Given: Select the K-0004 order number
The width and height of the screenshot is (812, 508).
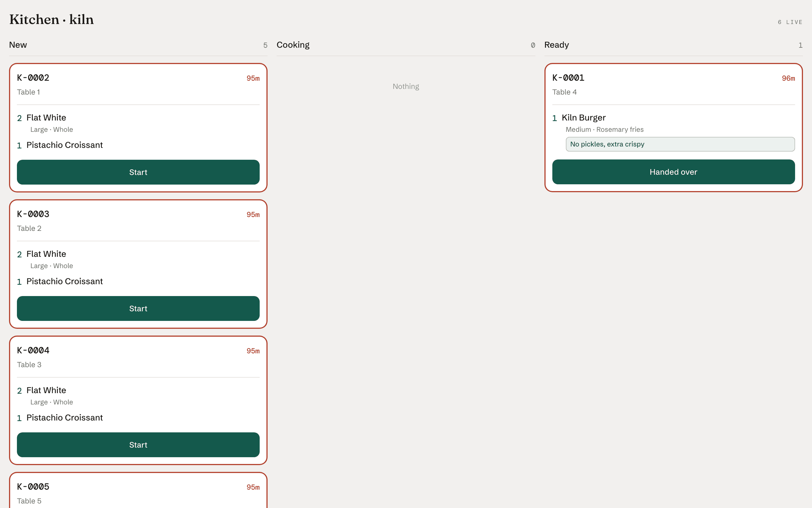Looking at the screenshot, I should coord(33,351).
